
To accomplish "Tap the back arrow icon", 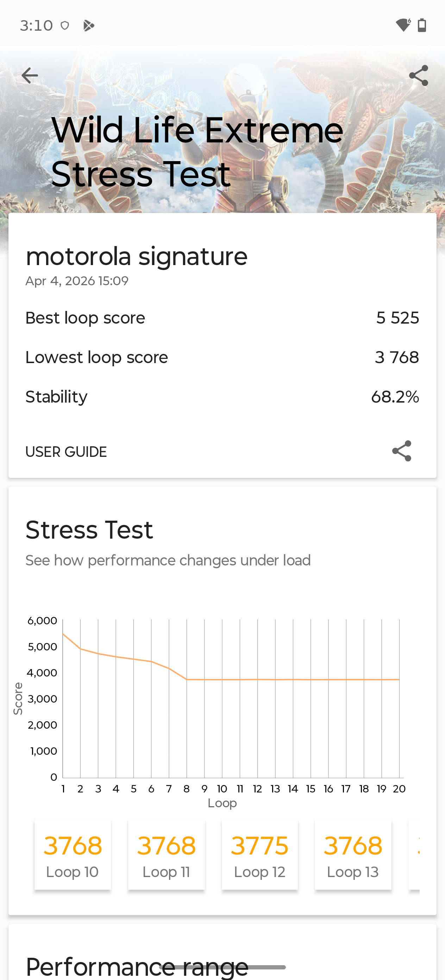I will (x=30, y=75).
